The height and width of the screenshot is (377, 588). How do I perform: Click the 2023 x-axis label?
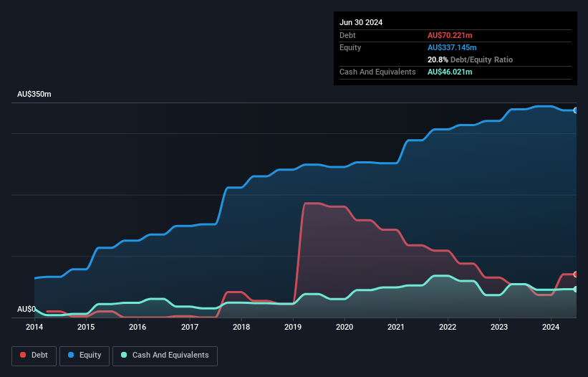pos(499,327)
